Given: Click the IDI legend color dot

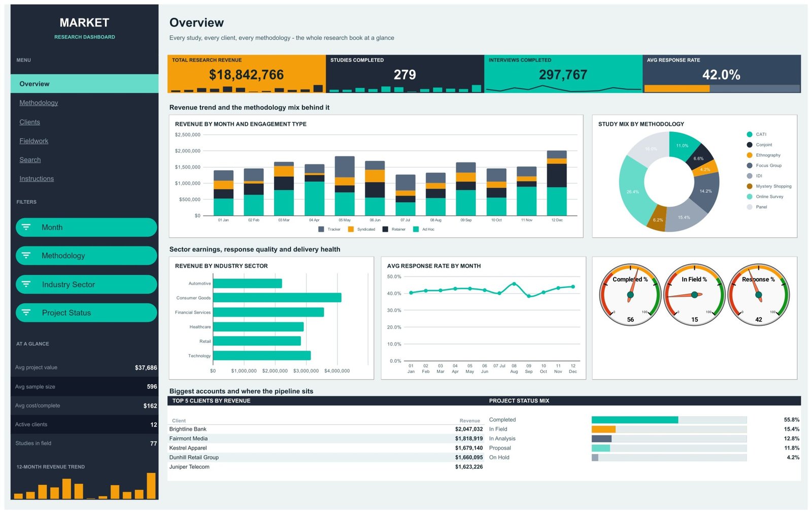Looking at the screenshot, I should [750, 176].
